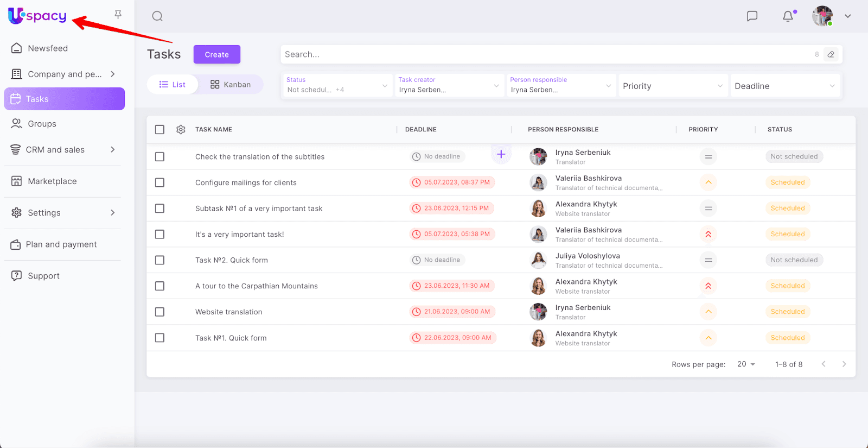868x448 pixels.
Task: Pin the sidebar with the pin icon
Action: pos(118,15)
